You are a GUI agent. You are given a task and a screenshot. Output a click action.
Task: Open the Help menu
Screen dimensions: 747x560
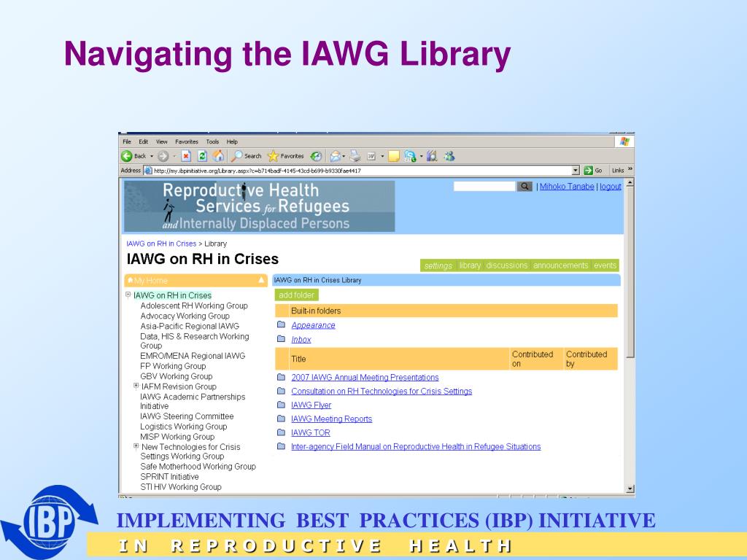click(232, 141)
